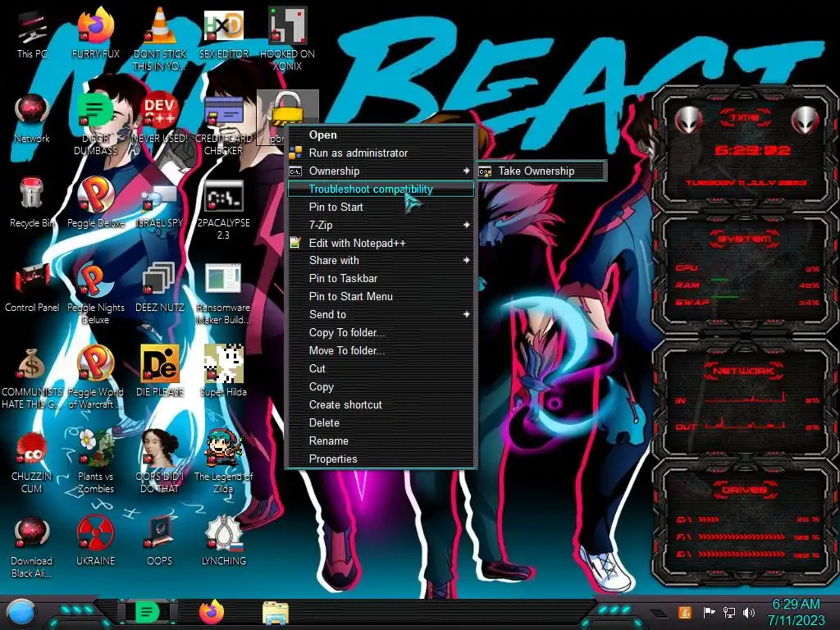Select Move To folder... entry
Viewport: 840px width, 630px height.
point(381,351)
